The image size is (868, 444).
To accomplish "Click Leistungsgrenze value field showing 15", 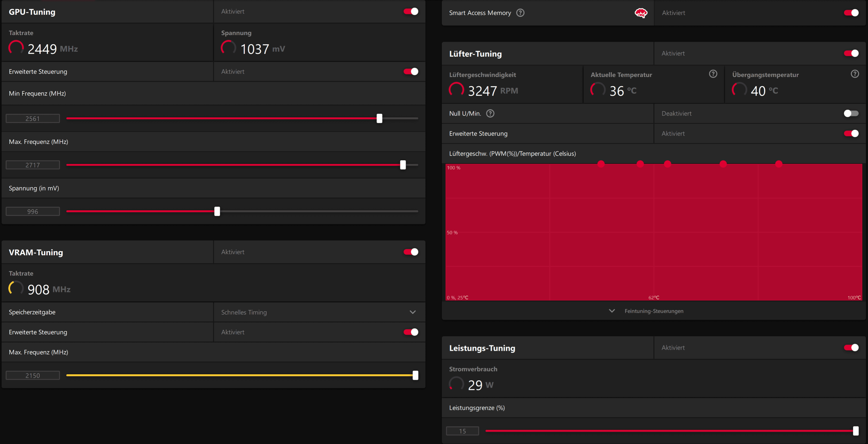I will click(x=462, y=431).
